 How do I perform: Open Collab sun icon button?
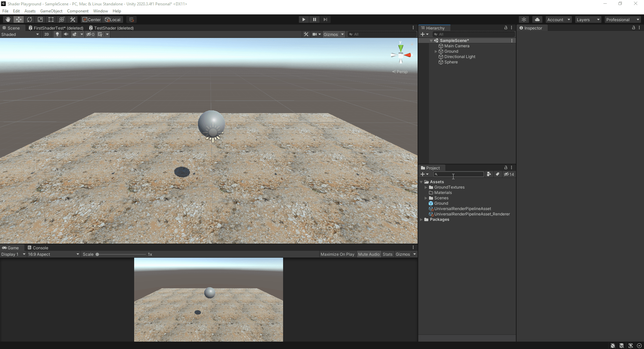pos(524,19)
